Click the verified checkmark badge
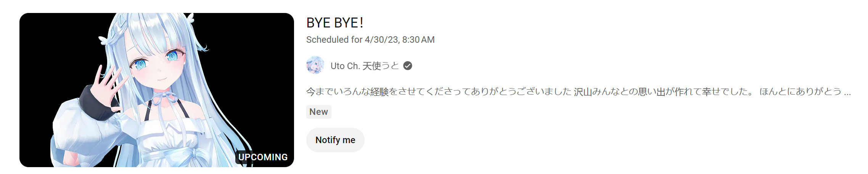 pos(408,66)
